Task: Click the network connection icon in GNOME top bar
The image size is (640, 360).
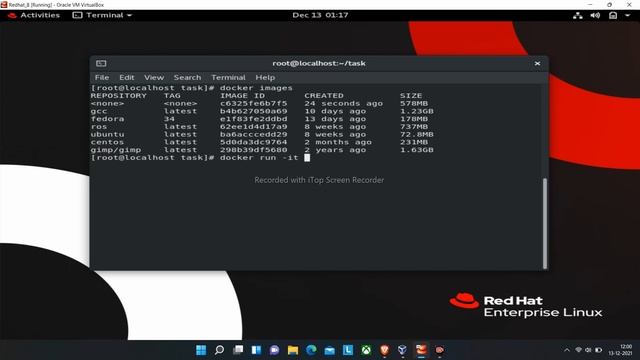Action: 578,16
